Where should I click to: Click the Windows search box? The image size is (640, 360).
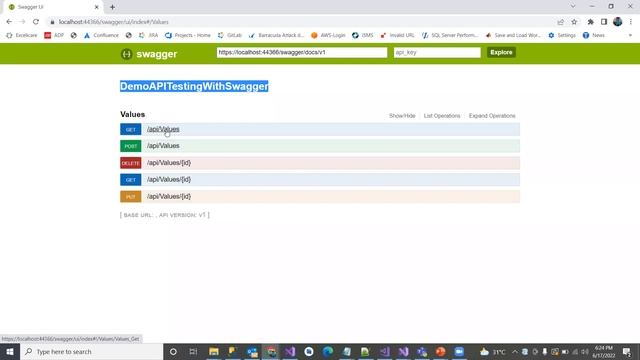tap(91, 351)
